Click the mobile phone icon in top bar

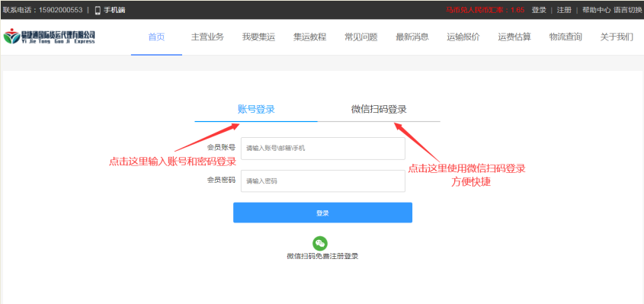click(98, 10)
